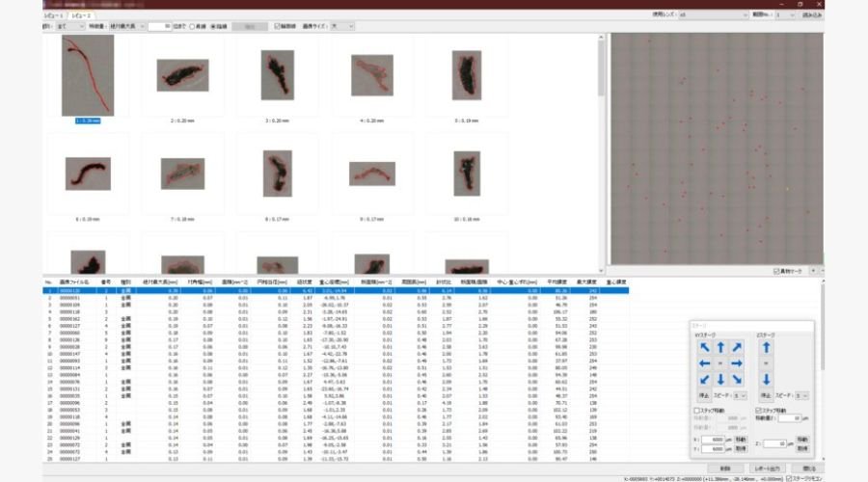Select particle thumbnail 10 : 0.16 mm
This screenshot has width=868, height=482.
[467, 174]
